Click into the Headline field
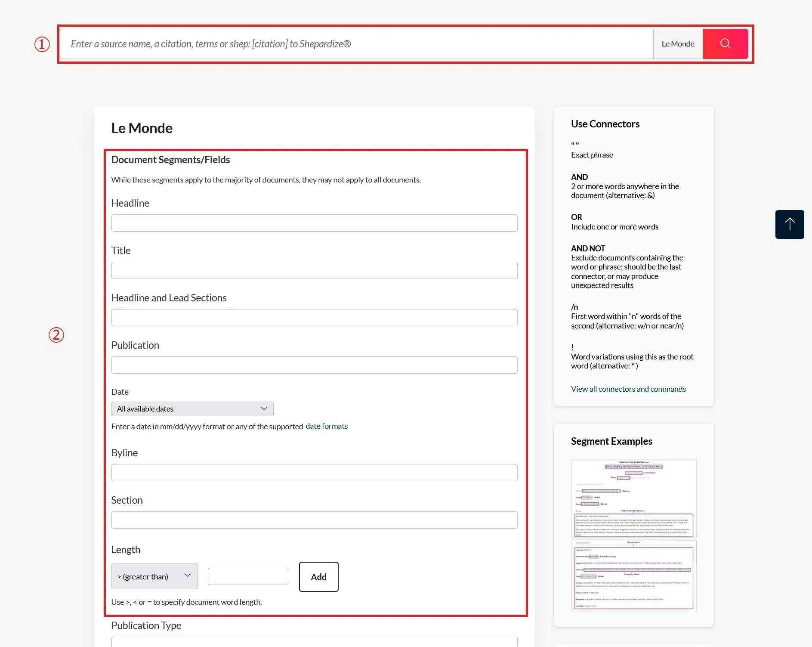Image resolution: width=812 pixels, height=647 pixels. click(314, 223)
